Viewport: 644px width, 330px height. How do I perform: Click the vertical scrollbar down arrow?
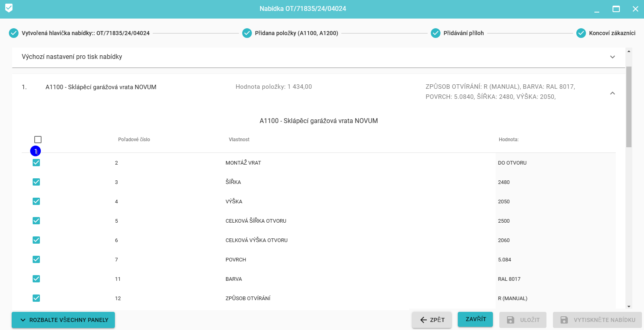(629, 307)
